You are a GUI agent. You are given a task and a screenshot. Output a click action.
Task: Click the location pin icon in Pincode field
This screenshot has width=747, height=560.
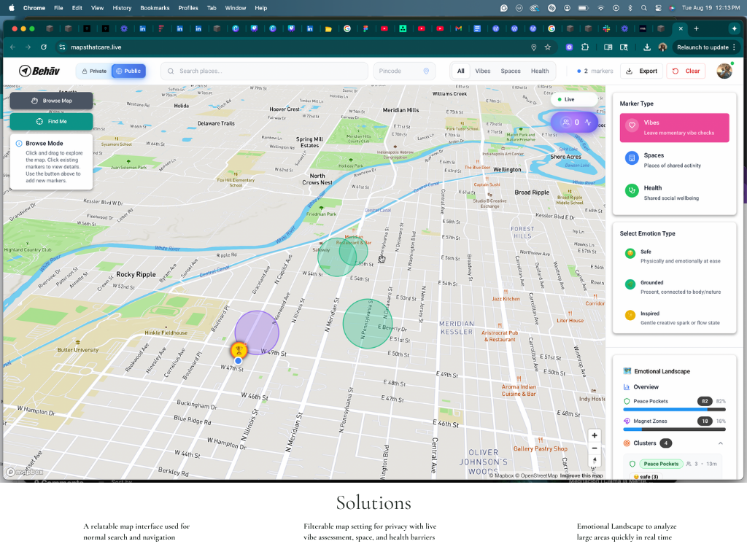pos(426,71)
